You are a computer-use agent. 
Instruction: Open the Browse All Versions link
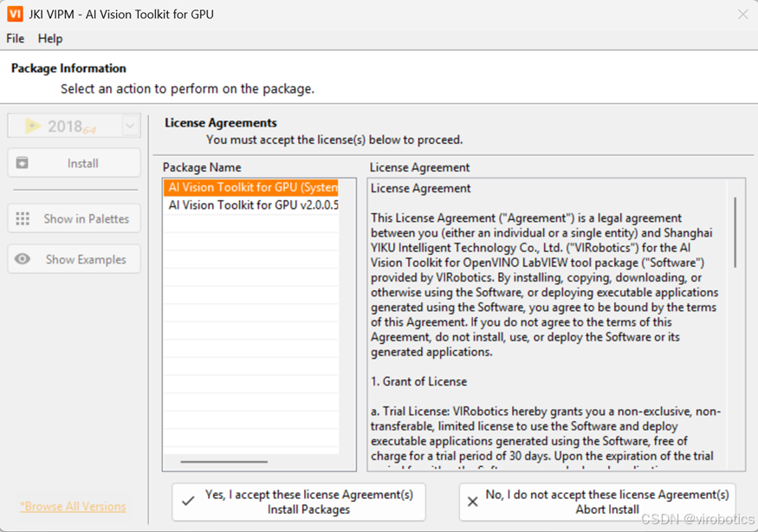point(73,506)
